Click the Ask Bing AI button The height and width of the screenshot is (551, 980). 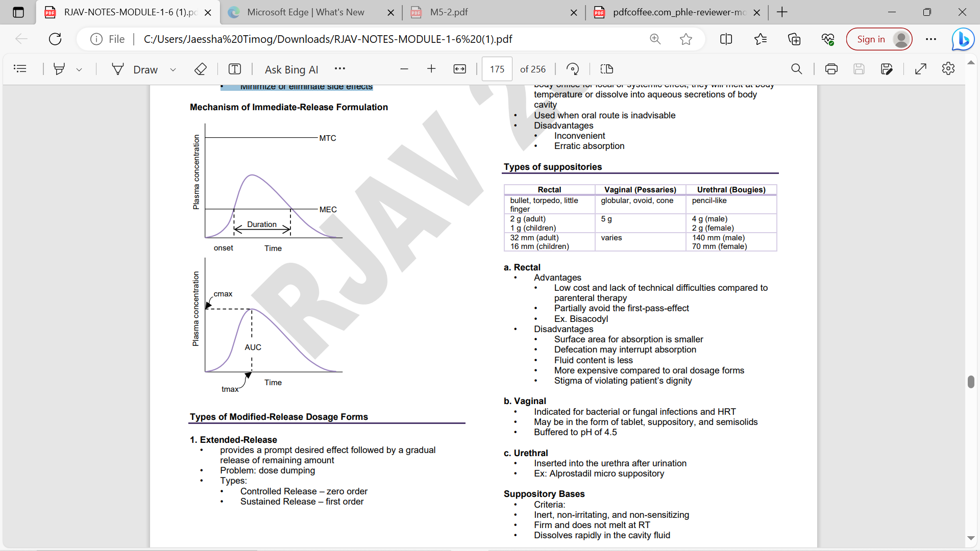point(291,69)
